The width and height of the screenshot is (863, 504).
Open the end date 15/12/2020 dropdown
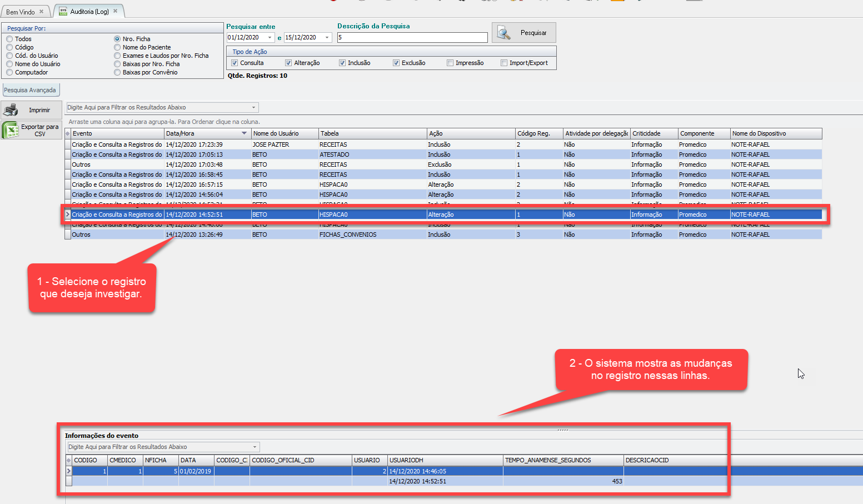[327, 38]
